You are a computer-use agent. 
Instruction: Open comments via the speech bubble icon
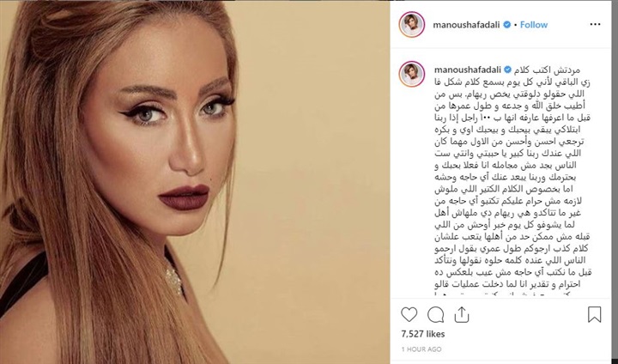[x=435, y=315]
